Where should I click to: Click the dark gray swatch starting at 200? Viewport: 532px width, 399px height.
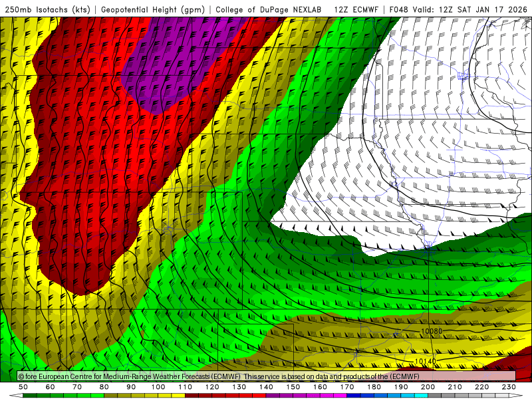[x=435, y=396]
